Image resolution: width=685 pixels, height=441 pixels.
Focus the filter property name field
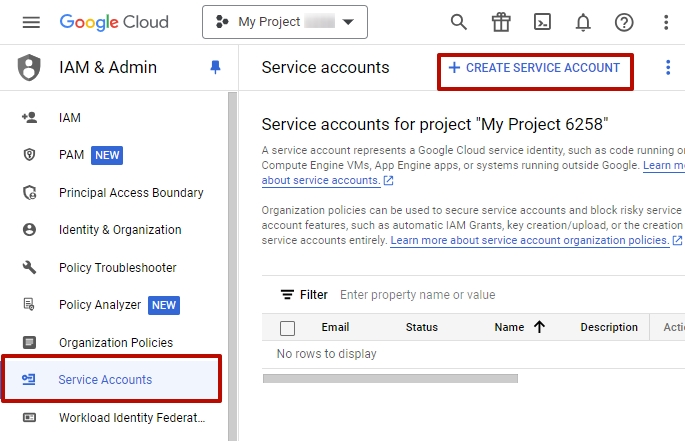(418, 295)
